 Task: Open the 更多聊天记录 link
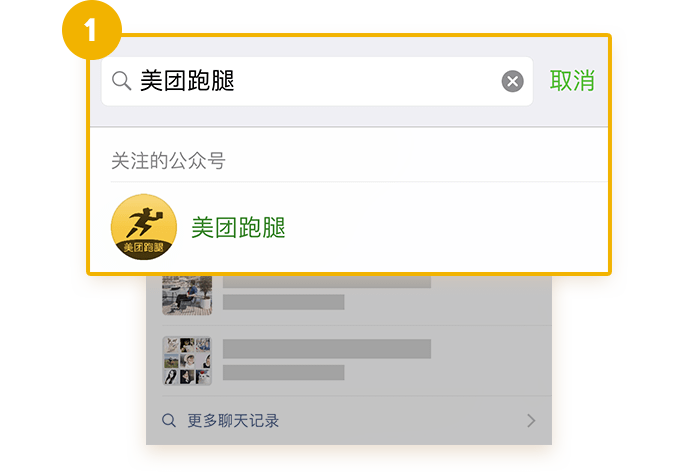pos(233,421)
